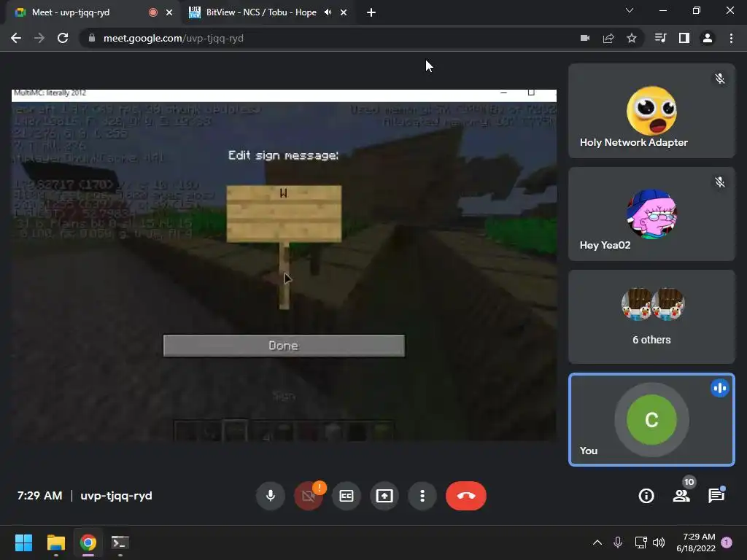Bookmark this tab with star

coord(632,38)
